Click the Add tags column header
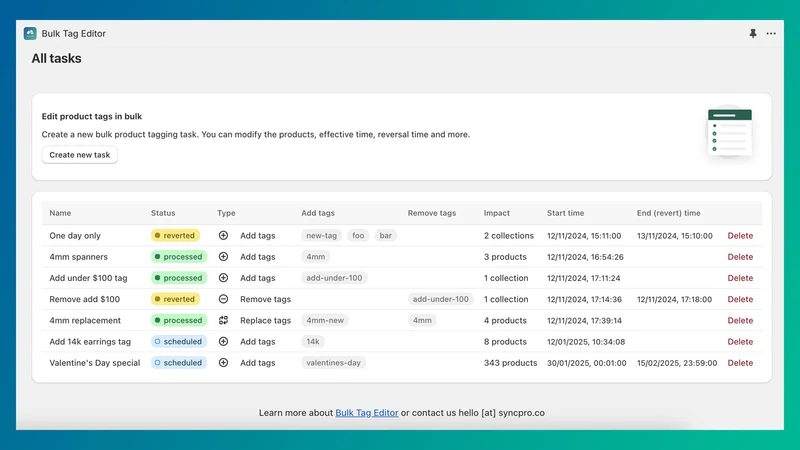800x450 pixels. [x=318, y=213]
